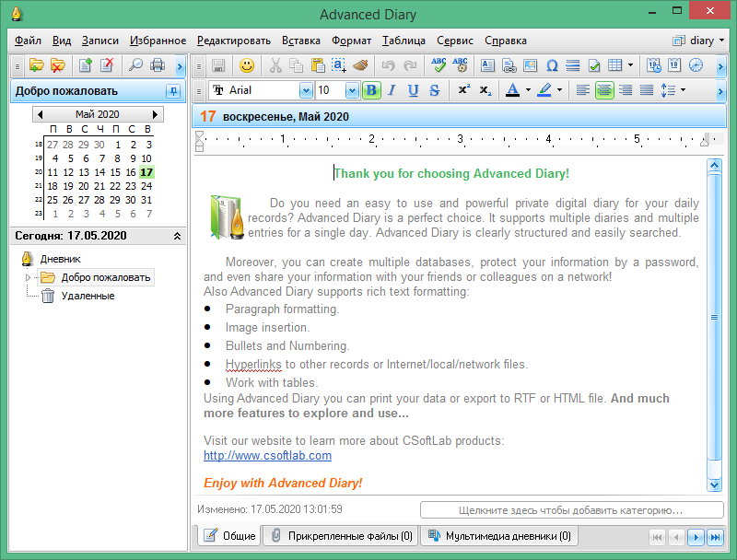
Task: Justify the paragraph text
Action: pyautogui.click(x=647, y=90)
